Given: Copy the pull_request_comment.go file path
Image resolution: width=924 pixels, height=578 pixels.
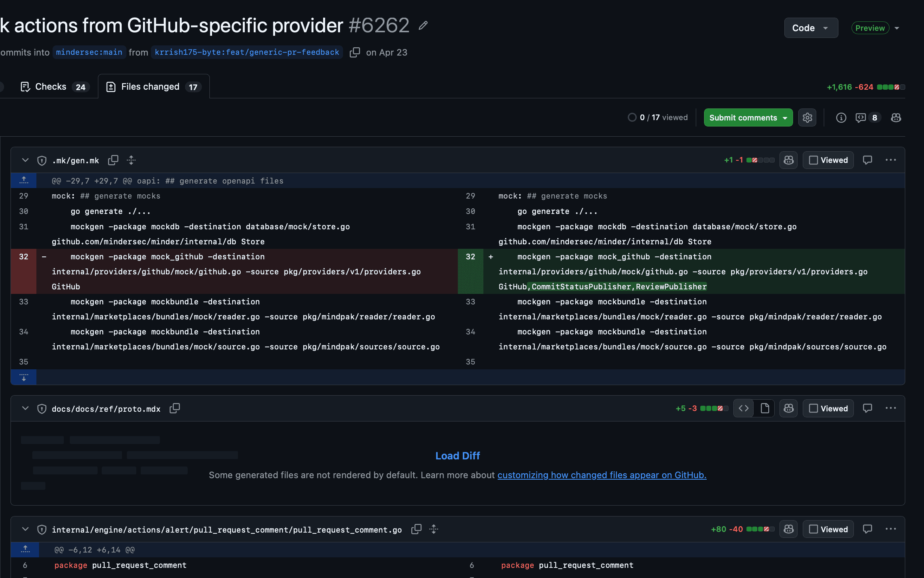Looking at the screenshot, I should 416,529.
